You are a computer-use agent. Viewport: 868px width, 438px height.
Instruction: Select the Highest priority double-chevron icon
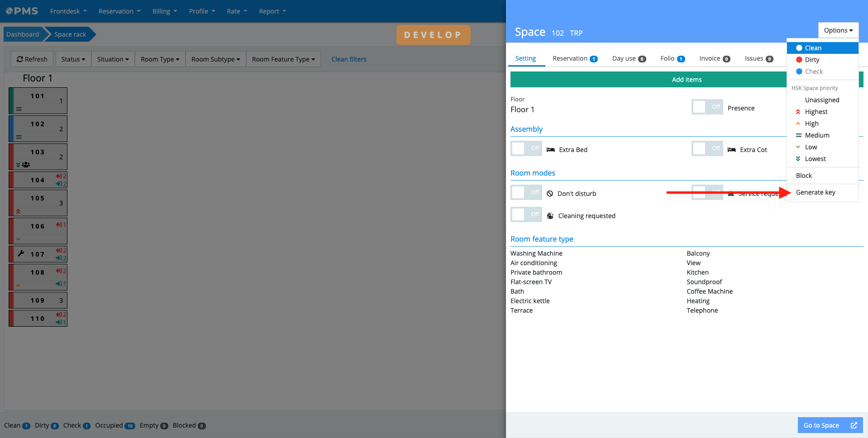tap(798, 112)
